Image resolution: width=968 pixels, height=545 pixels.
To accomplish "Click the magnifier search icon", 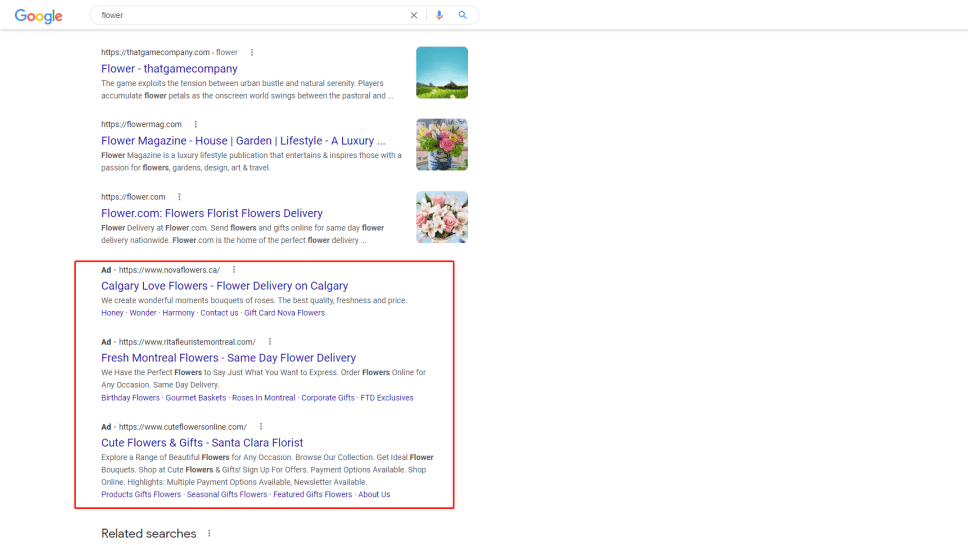I will pyautogui.click(x=462, y=15).
